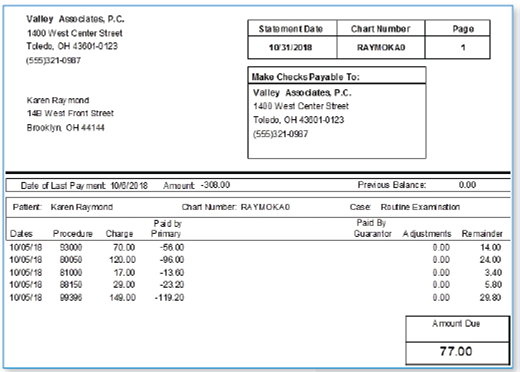Click charge amount 149.00
The width and height of the screenshot is (520, 372).
122,297
